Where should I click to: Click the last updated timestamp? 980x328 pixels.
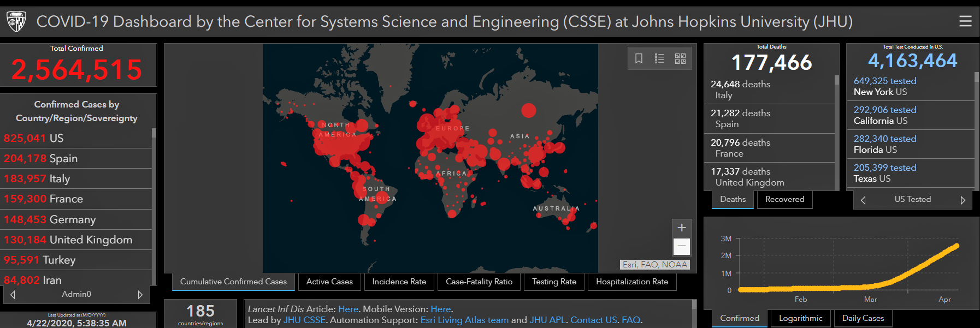click(76, 323)
